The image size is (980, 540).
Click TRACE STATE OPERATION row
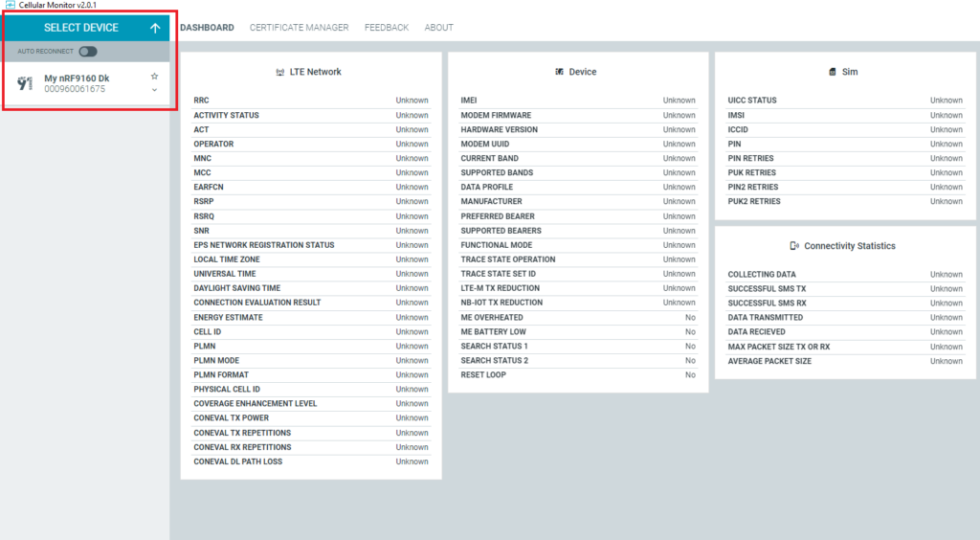pos(578,259)
